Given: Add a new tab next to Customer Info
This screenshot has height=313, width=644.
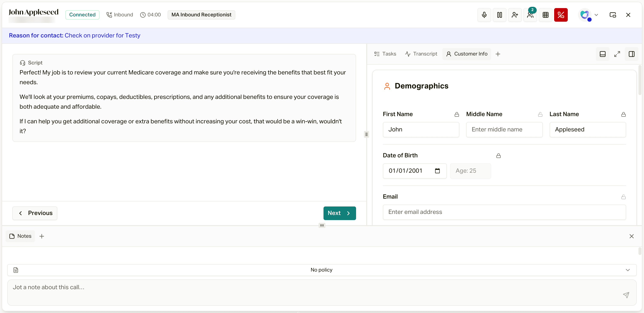Looking at the screenshot, I should (x=498, y=54).
